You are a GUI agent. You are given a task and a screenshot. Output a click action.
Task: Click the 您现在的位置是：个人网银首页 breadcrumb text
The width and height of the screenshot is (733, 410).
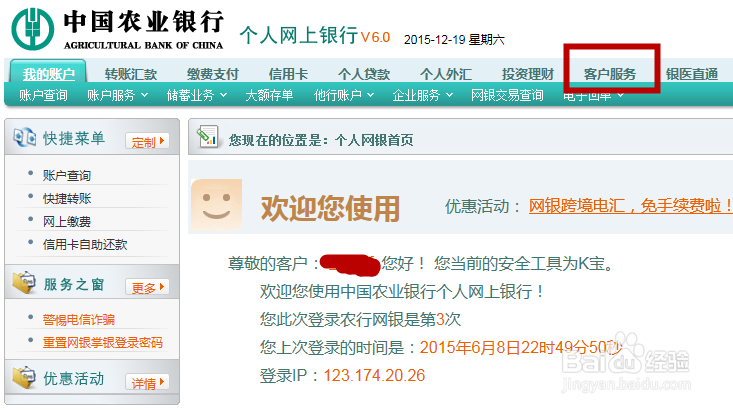click(321, 140)
